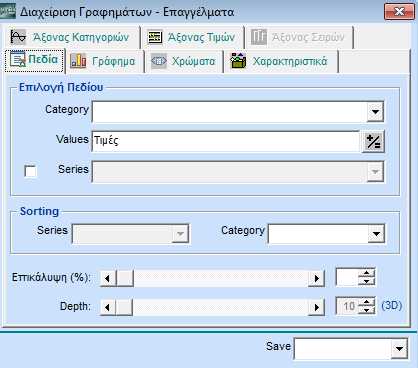
Task: Open the Άξονας Κατηγοριών tab
Action: point(72,37)
